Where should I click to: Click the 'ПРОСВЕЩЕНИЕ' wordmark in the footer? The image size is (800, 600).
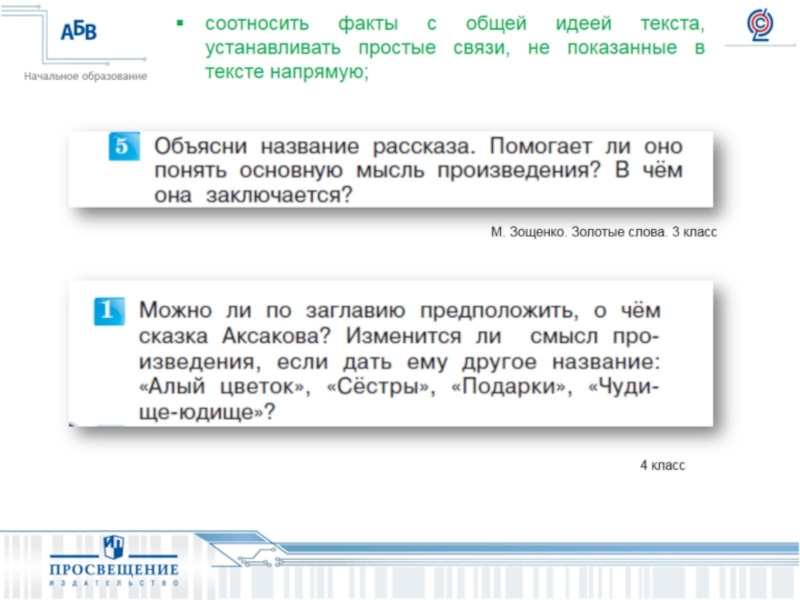114,569
